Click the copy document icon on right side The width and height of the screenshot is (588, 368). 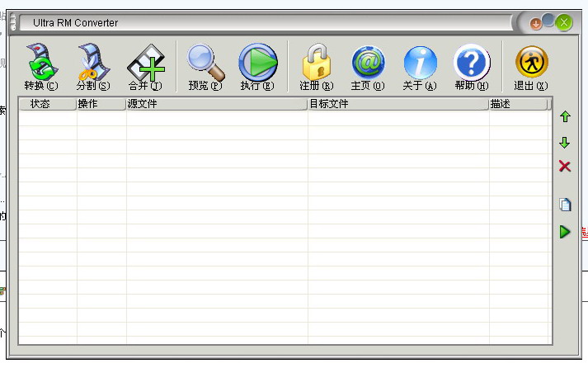pos(565,205)
